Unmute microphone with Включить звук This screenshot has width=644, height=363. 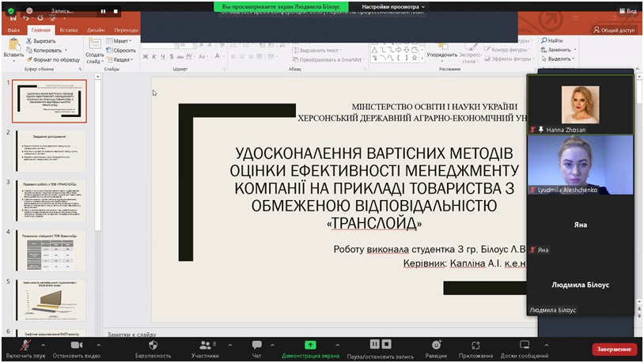pyautogui.click(x=25, y=349)
